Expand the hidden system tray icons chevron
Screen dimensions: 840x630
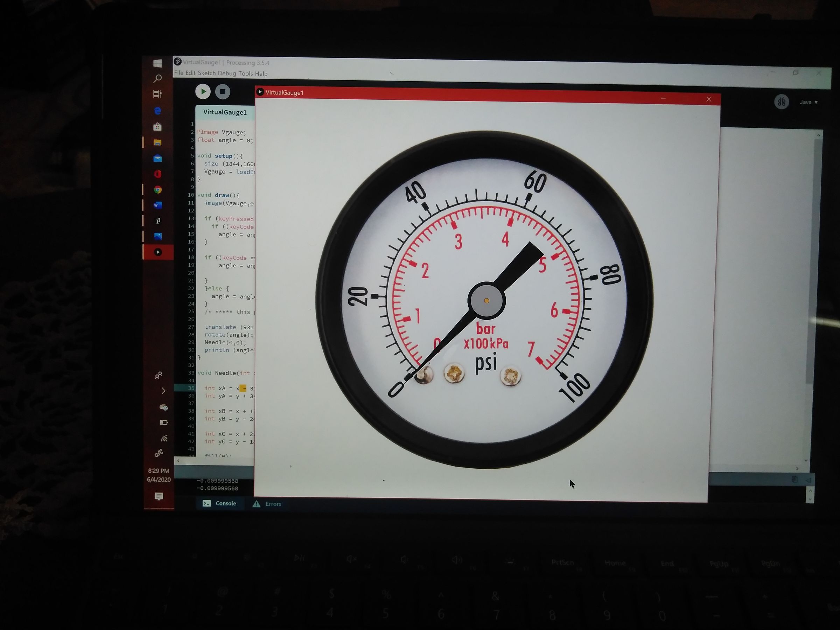[163, 391]
